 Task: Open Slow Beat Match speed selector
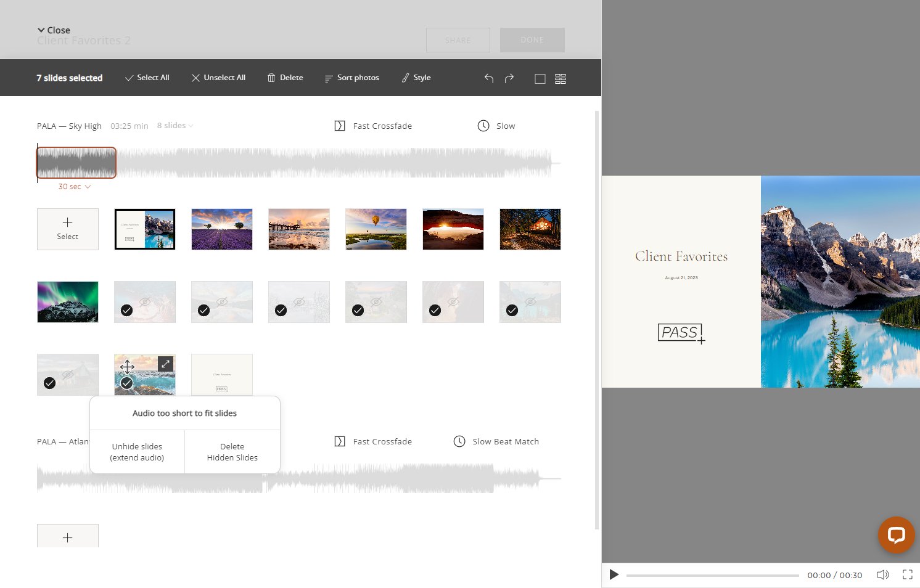pyautogui.click(x=496, y=441)
